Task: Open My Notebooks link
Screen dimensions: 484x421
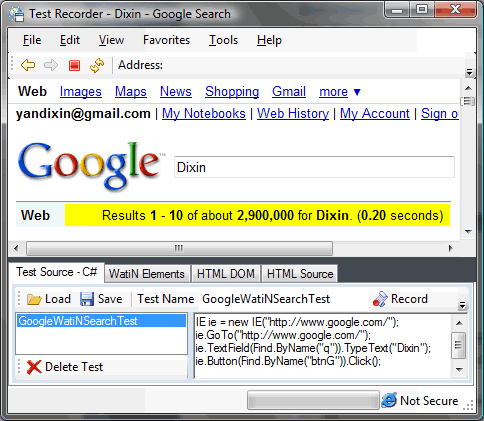Action: pyautogui.click(x=204, y=114)
